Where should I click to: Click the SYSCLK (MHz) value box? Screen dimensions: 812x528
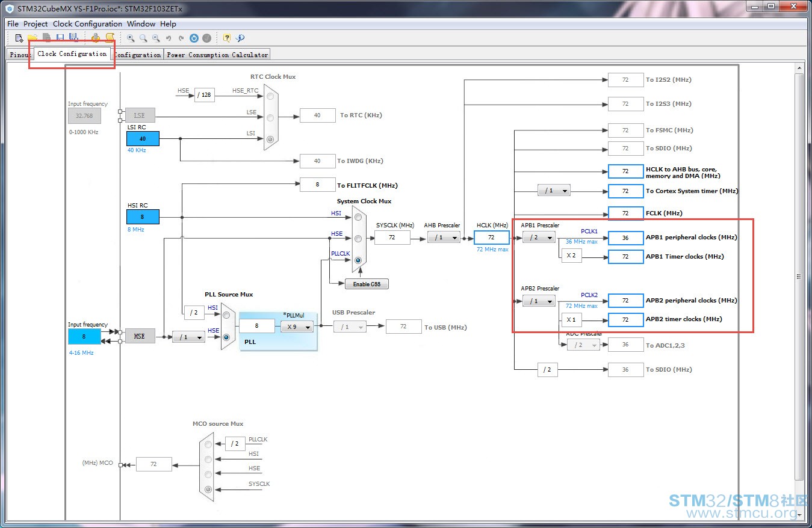[x=392, y=238]
